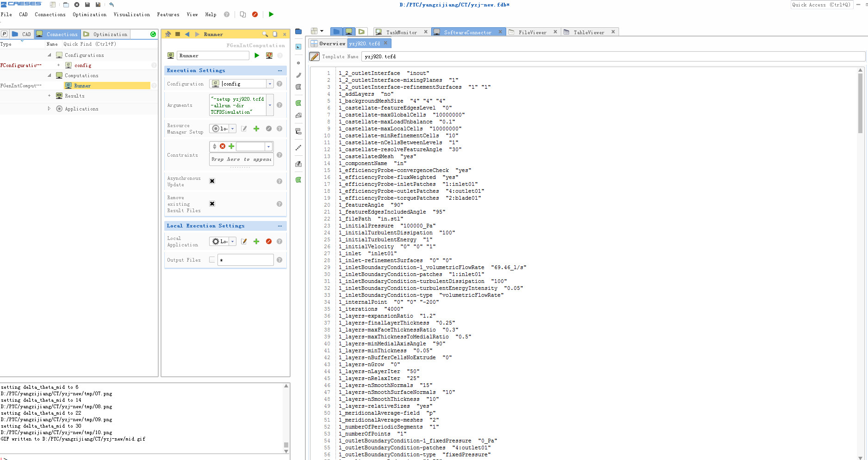Open the window layout dropdown above viewer
Viewport: 868px width, 460px height.
pyautogui.click(x=322, y=31)
